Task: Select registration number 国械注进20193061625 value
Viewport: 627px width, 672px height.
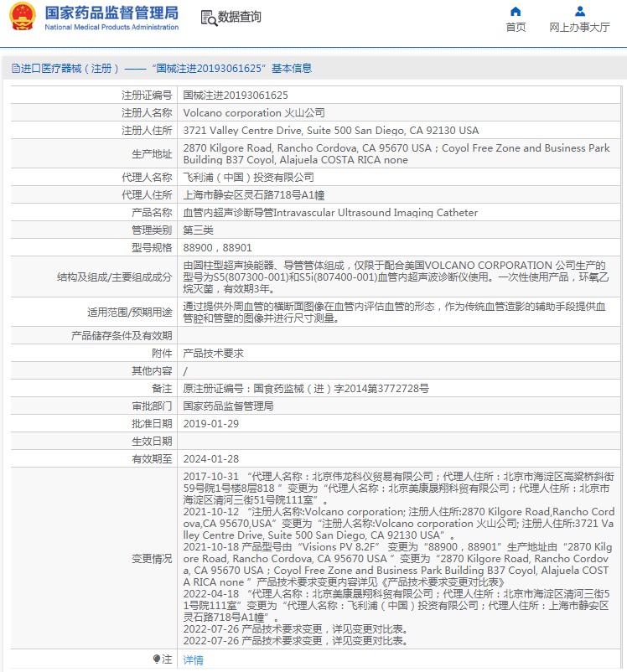Action: [236, 96]
